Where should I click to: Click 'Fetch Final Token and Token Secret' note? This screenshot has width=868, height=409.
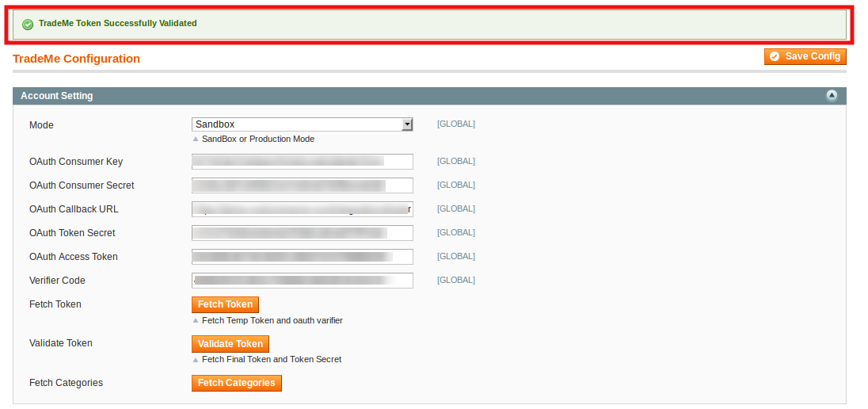click(x=272, y=359)
